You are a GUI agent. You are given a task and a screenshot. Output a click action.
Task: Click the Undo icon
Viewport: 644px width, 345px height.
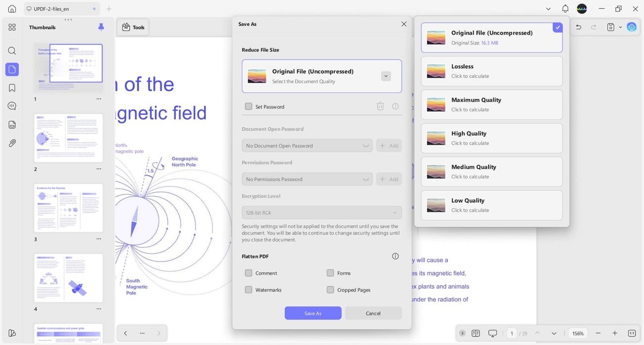[578, 27]
